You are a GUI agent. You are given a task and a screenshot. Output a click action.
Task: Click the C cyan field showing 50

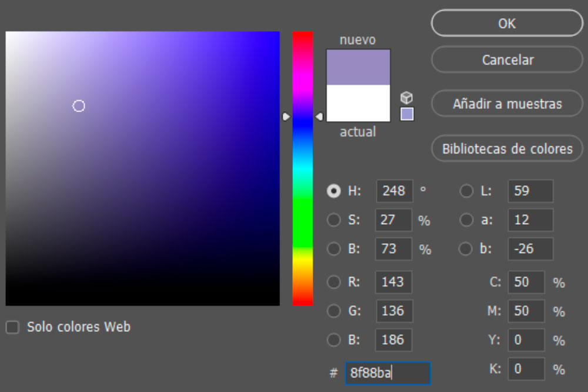[x=526, y=282]
